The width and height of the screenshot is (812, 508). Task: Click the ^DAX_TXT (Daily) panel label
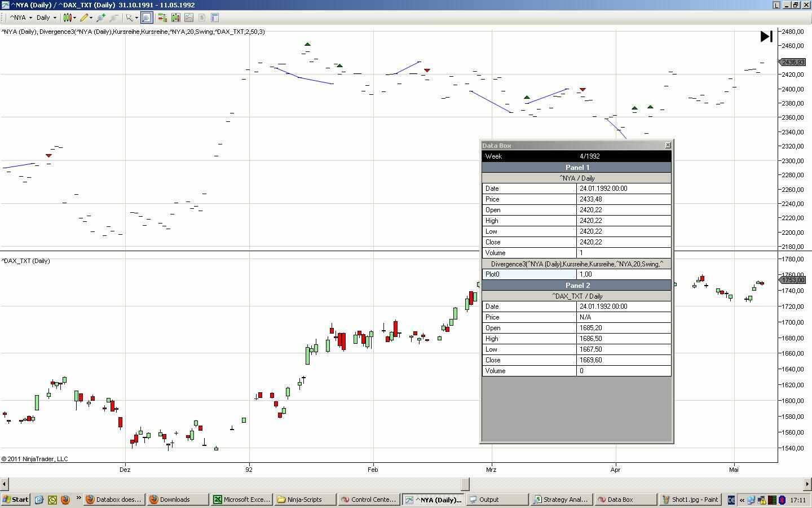click(25, 261)
